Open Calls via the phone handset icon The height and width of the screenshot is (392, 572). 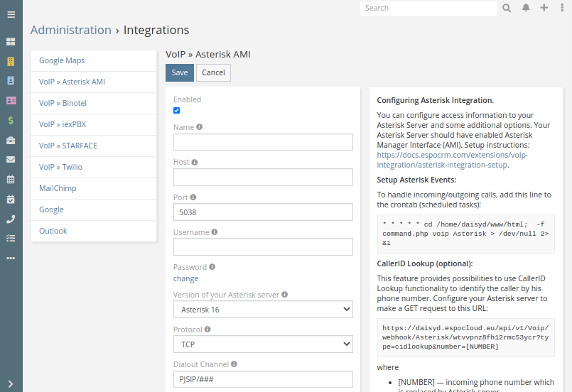point(11,219)
